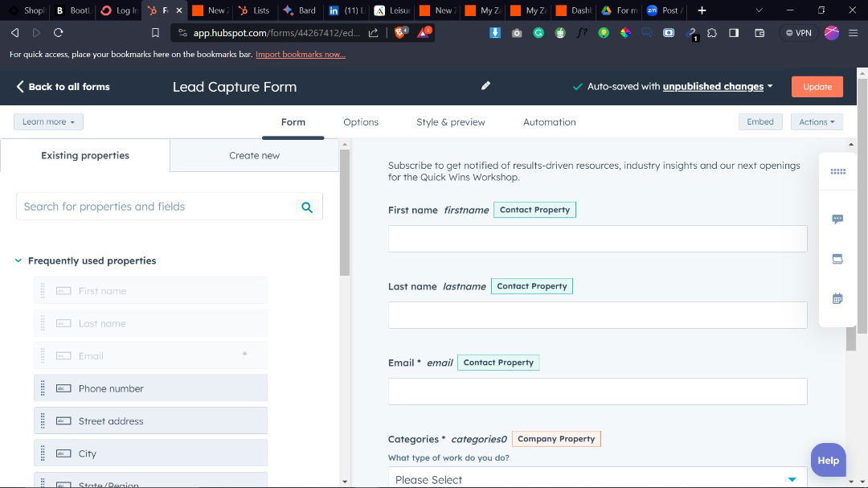The image size is (868, 488).
Task: Toggle the VPN button in browser toolbar
Action: click(797, 33)
